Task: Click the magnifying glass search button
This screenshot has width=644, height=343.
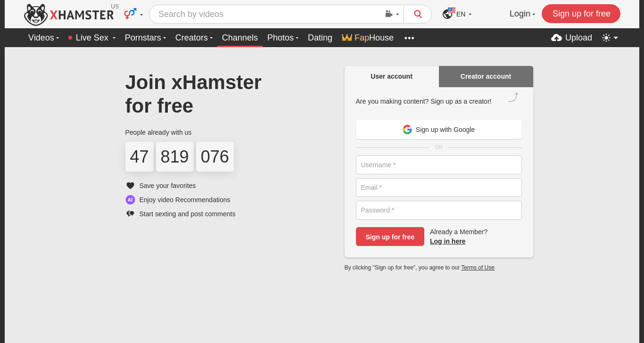Action: tap(418, 14)
